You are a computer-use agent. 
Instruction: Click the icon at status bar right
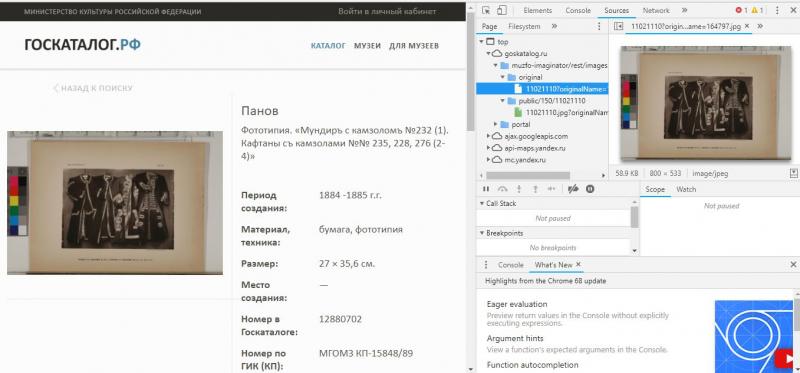coord(793,173)
